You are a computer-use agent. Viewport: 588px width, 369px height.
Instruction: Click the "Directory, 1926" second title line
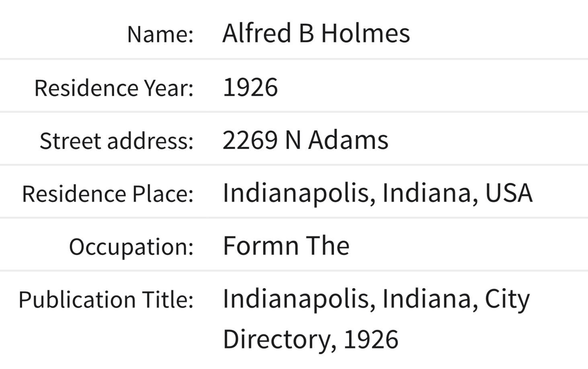[311, 339]
